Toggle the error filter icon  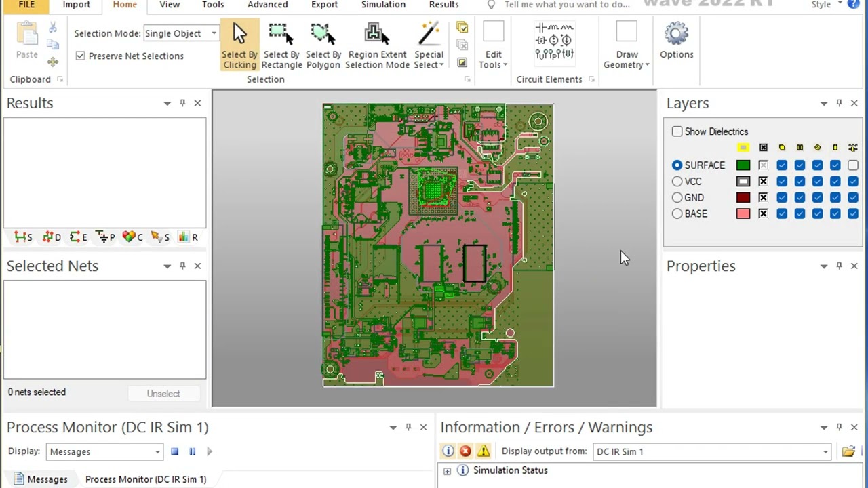tap(465, 451)
